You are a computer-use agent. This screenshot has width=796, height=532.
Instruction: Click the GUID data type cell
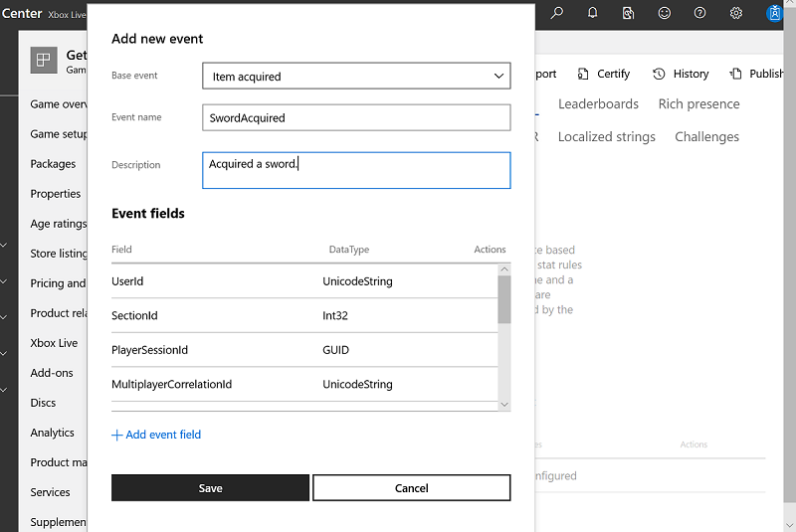pos(335,350)
